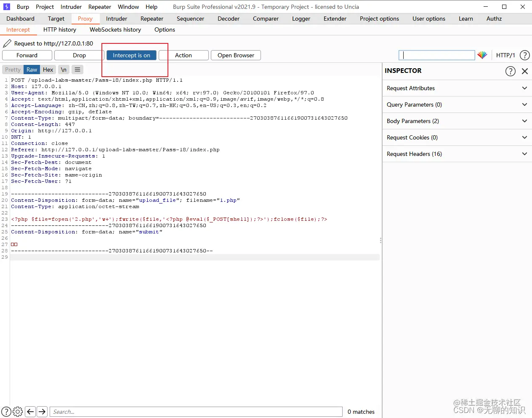Switch to Decoder tab
532x418 pixels.
[x=229, y=19]
